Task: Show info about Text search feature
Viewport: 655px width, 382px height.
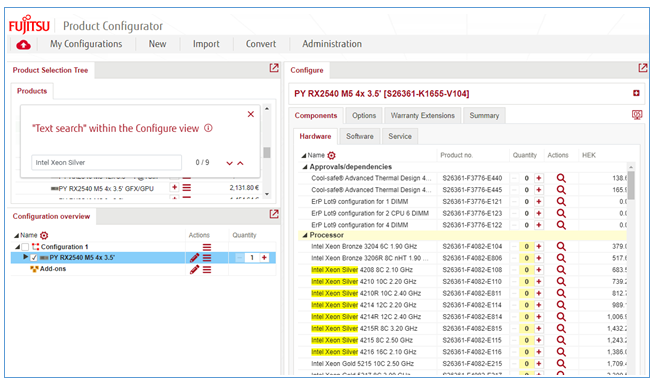Action: point(208,128)
